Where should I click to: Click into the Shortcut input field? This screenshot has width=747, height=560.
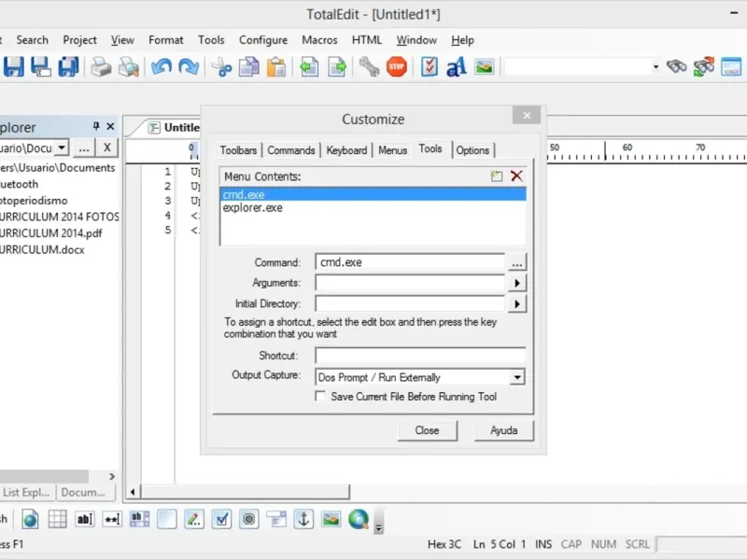pyautogui.click(x=420, y=356)
